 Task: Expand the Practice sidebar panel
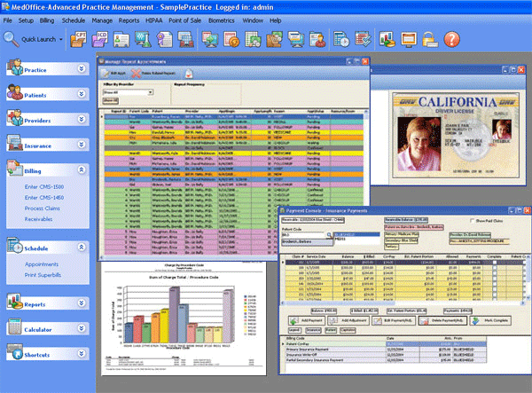81,68
